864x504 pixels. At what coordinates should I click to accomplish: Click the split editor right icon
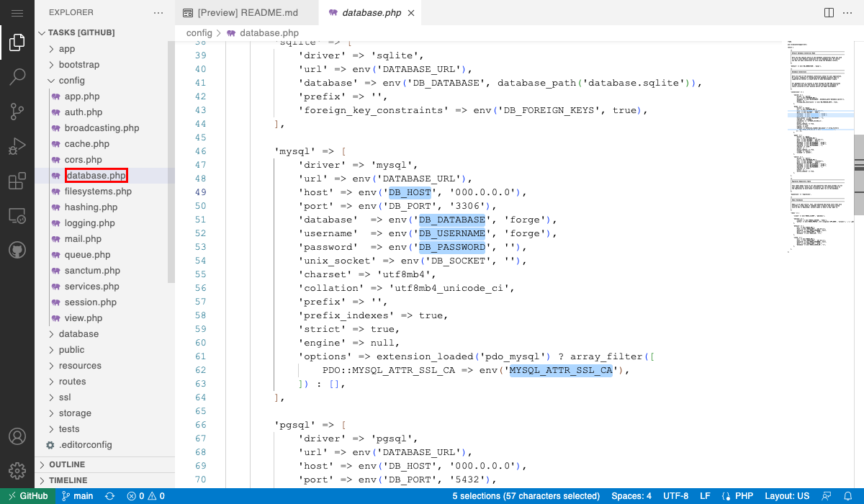point(829,13)
